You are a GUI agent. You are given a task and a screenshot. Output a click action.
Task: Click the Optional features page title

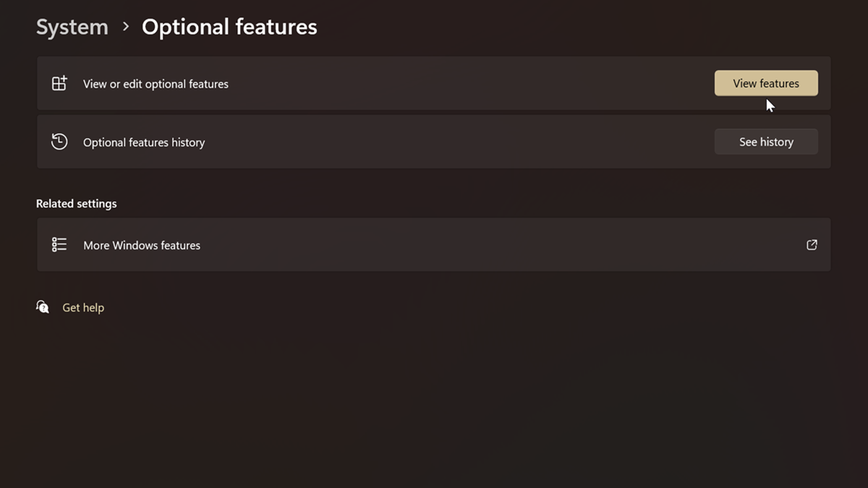(x=229, y=27)
